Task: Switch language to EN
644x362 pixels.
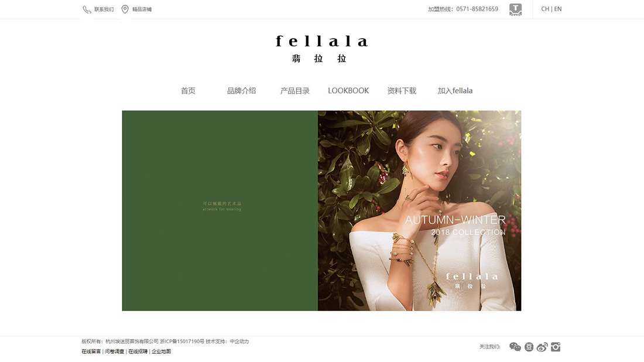Action: (558, 9)
